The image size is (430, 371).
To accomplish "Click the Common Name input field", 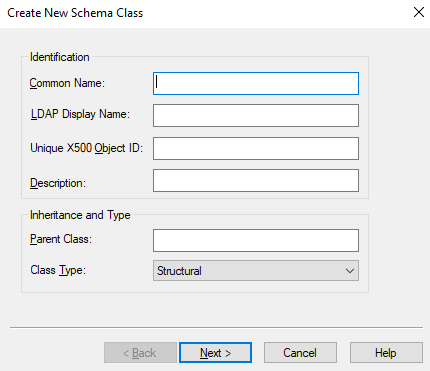I will coord(256,83).
